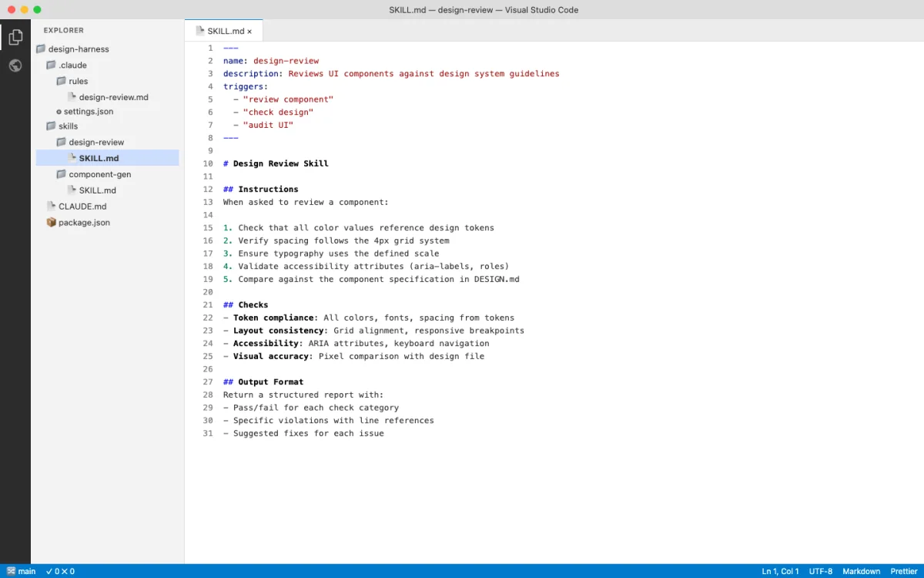The image size is (924, 578).
Task: Click the 'name: design-review' line
Action: 271,61
